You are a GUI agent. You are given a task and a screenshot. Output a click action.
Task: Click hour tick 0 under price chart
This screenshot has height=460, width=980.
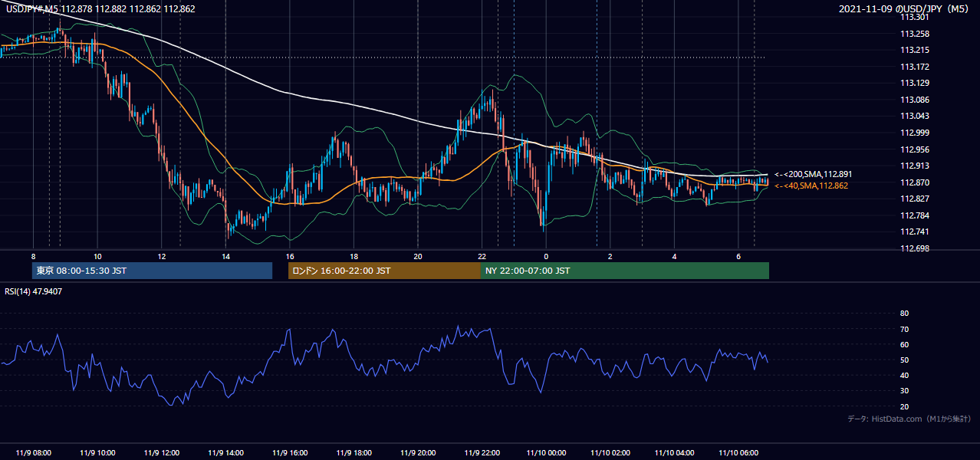point(546,255)
